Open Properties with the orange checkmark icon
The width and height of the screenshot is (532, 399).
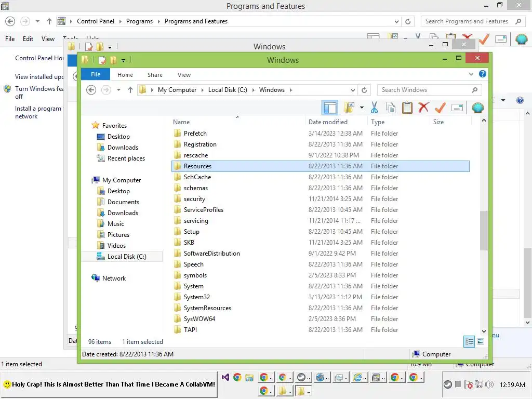point(440,108)
